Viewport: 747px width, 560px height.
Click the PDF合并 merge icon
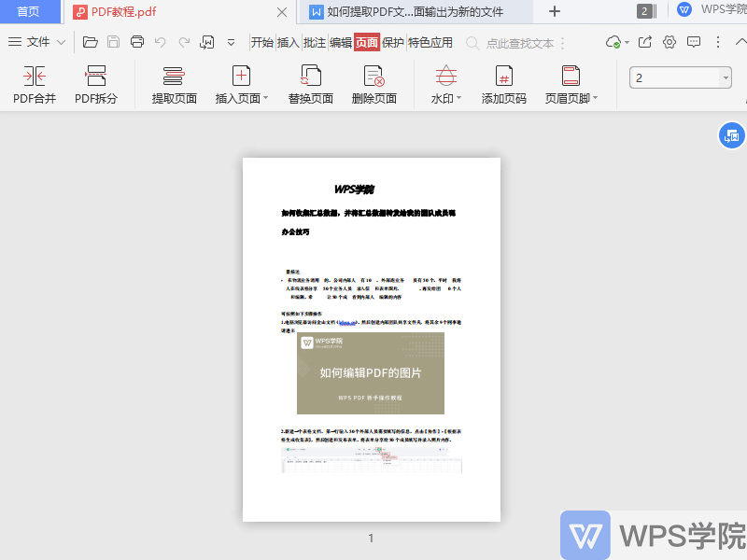(x=35, y=77)
